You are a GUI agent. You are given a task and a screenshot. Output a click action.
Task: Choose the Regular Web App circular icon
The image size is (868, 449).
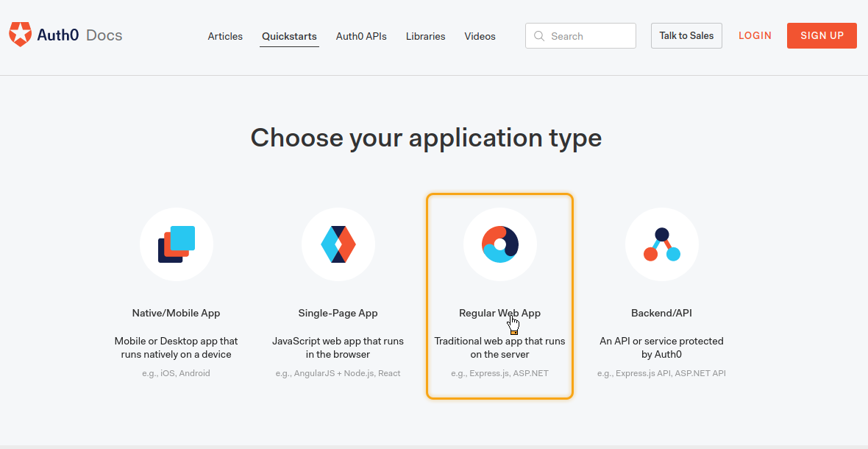click(x=500, y=244)
